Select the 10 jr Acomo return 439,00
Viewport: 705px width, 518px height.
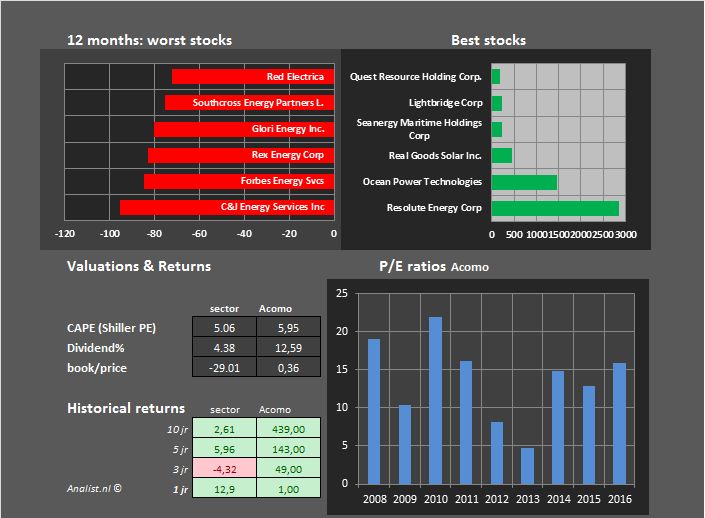[282, 428]
